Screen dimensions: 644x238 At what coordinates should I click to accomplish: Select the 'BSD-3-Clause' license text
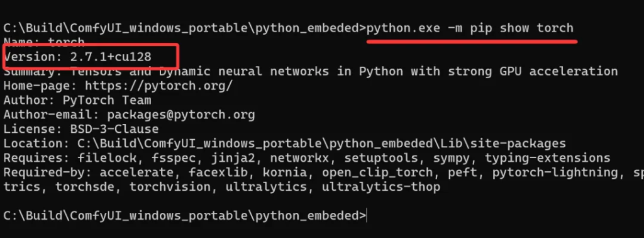click(114, 129)
